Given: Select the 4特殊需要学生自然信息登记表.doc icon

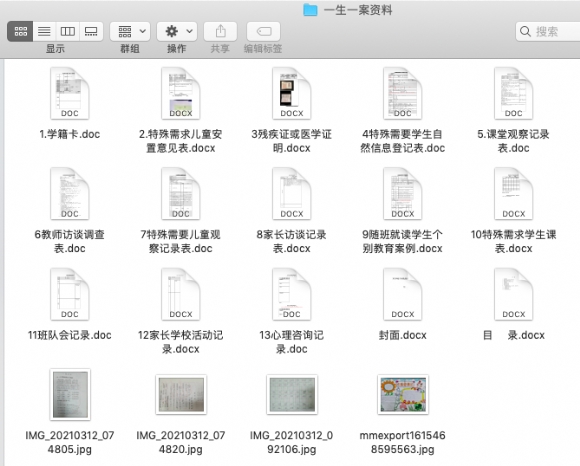Looking at the screenshot, I should tap(402, 93).
